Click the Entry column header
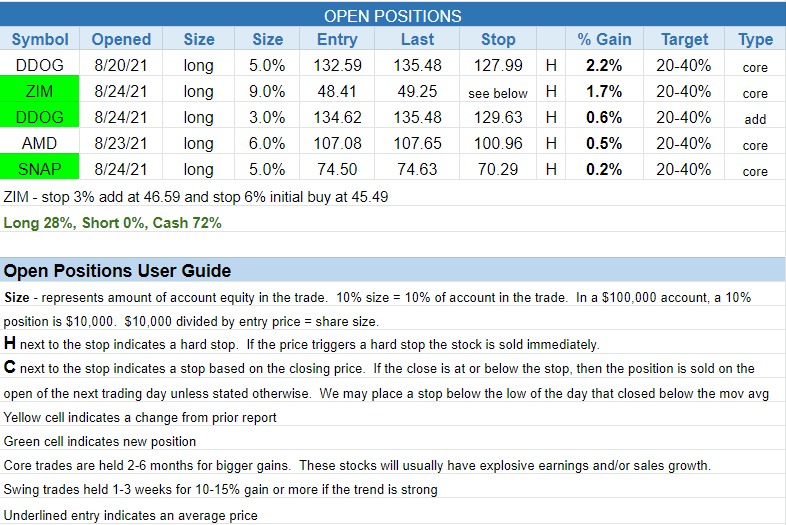Image resolution: width=786 pixels, height=525 pixels. click(x=337, y=39)
